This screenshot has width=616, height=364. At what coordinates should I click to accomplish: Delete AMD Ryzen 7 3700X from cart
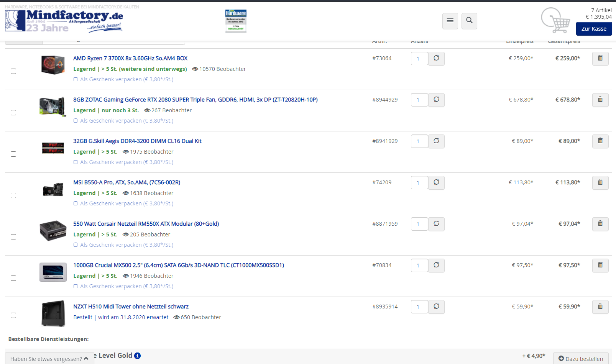[600, 58]
